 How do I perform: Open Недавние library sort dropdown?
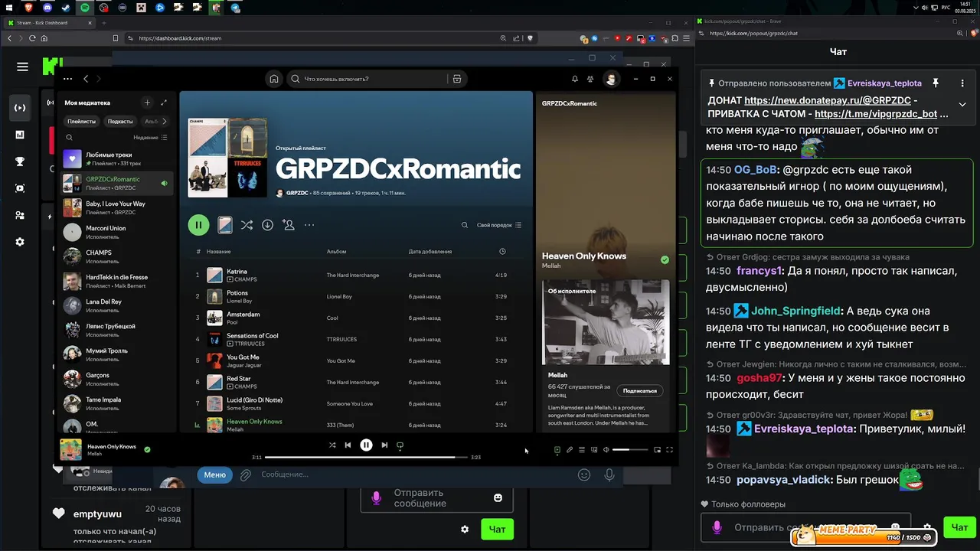150,138
